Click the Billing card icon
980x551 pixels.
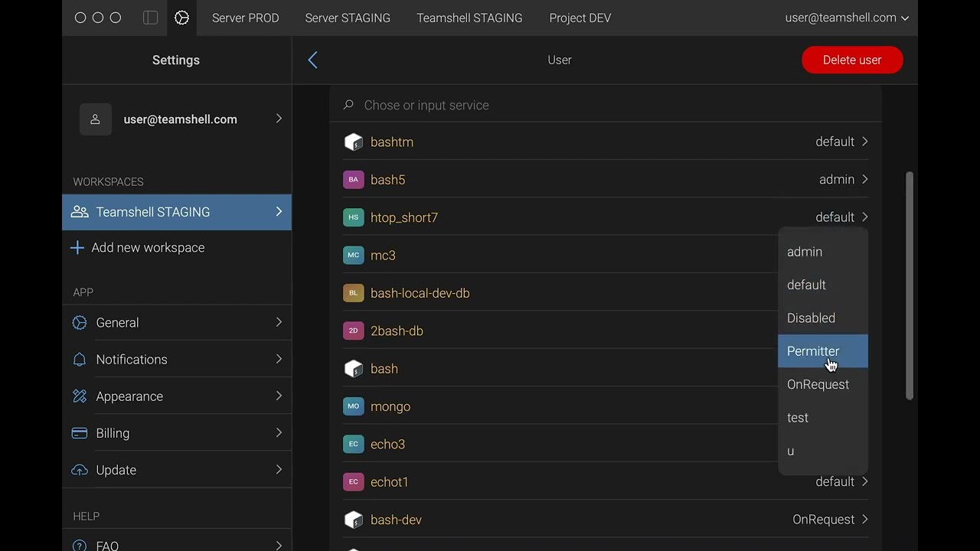(80, 433)
